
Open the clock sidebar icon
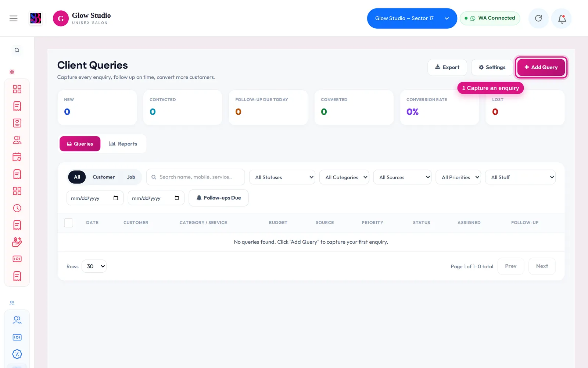17,208
